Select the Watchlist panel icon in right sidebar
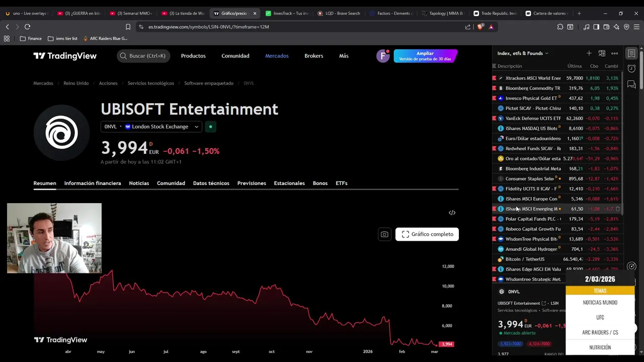The height and width of the screenshot is (362, 644). pyautogui.click(x=632, y=53)
